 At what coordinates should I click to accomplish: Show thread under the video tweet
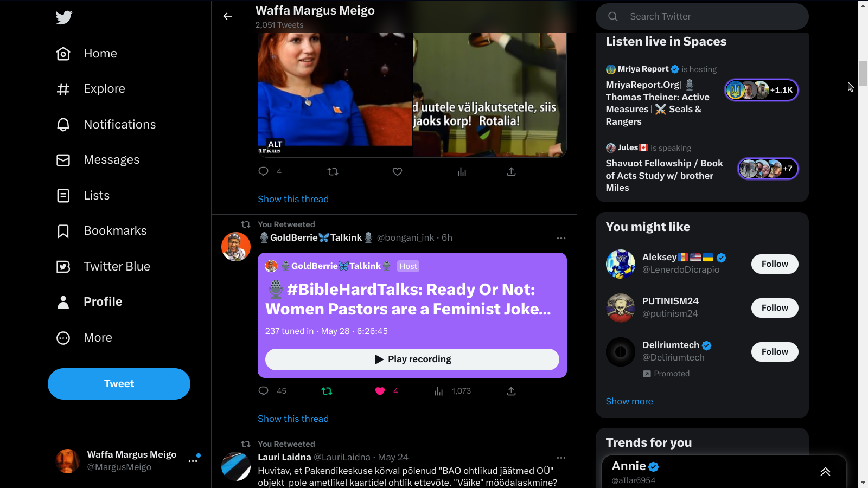293,199
